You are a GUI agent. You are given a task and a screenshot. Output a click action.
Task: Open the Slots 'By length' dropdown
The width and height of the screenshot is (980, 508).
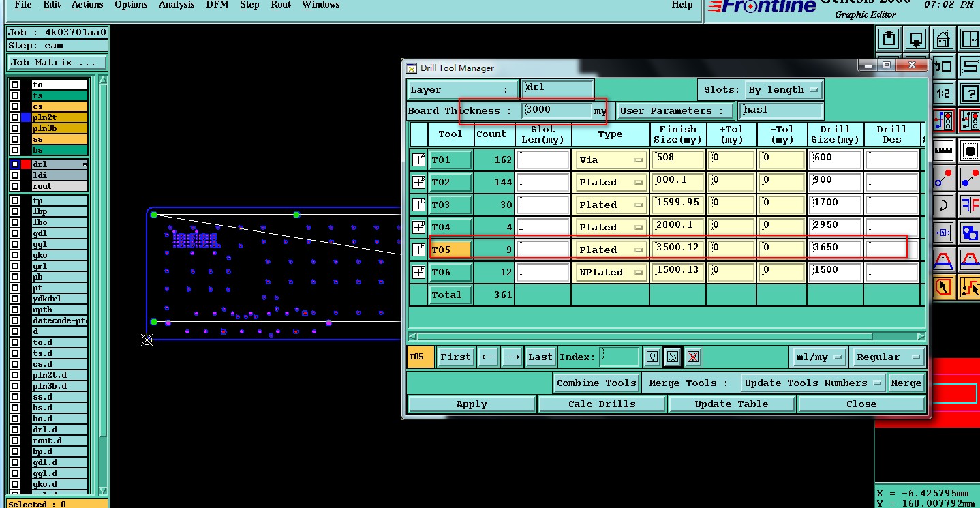[783, 89]
